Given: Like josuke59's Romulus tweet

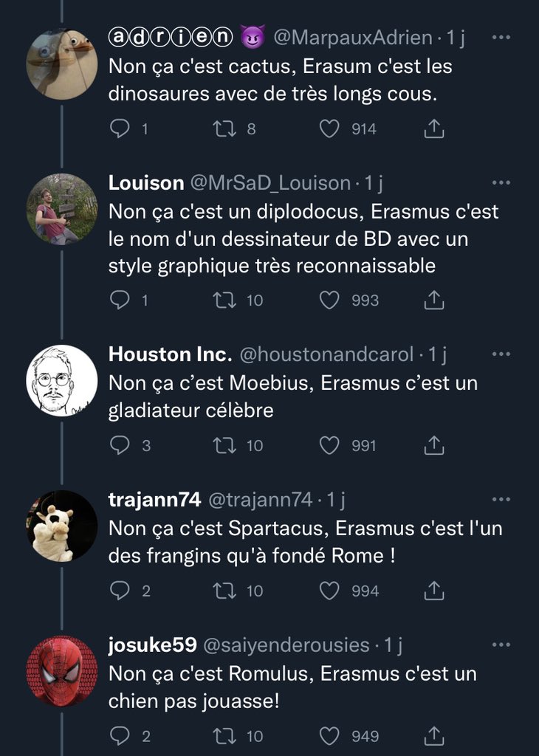Looking at the screenshot, I should 329,736.
